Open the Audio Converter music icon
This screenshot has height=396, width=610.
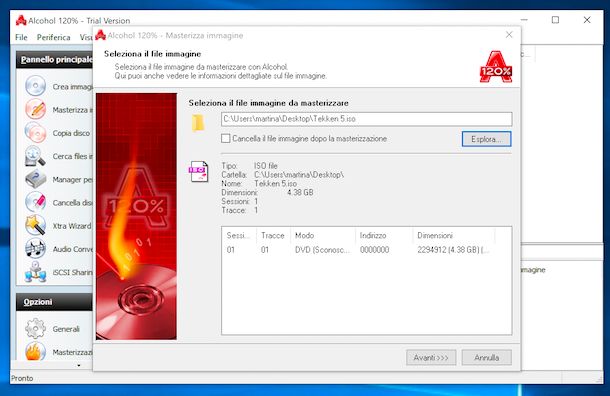(x=35, y=249)
